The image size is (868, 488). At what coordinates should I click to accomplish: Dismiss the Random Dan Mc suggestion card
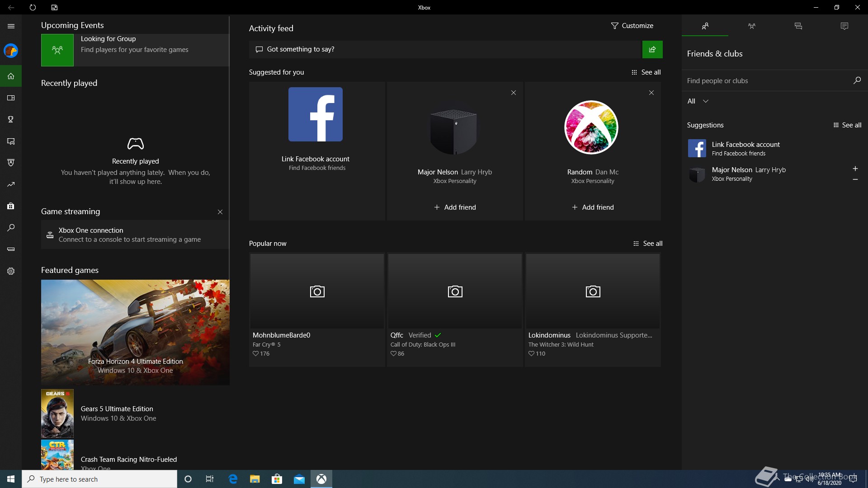tap(651, 93)
